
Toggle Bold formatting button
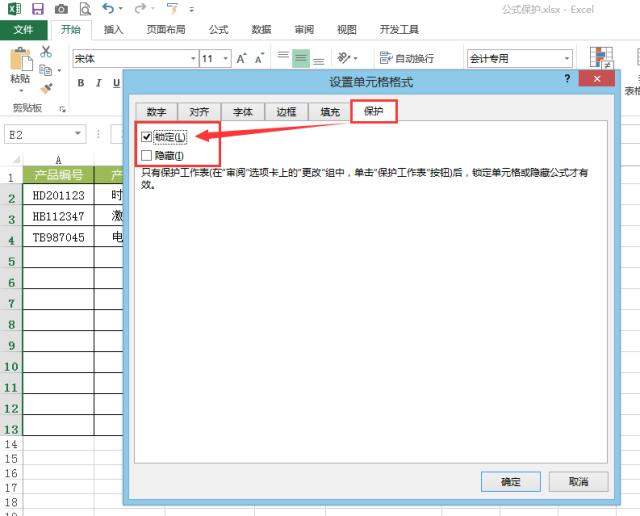click(81, 83)
